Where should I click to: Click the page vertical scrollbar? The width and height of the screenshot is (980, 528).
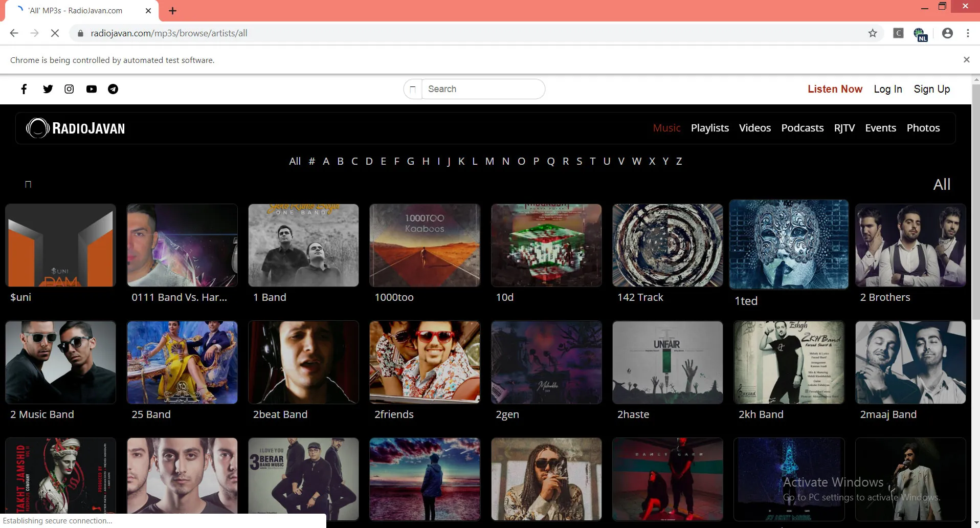[x=975, y=205]
